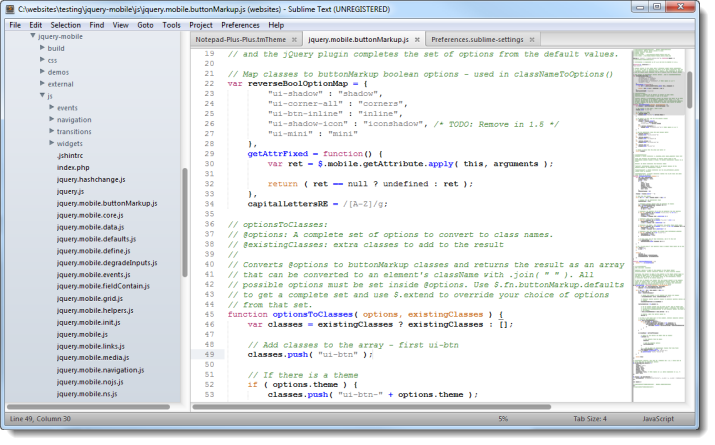Open jquery.mobile.nojs.js file
This screenshot has height=445, width=715.
coord(90,382)
